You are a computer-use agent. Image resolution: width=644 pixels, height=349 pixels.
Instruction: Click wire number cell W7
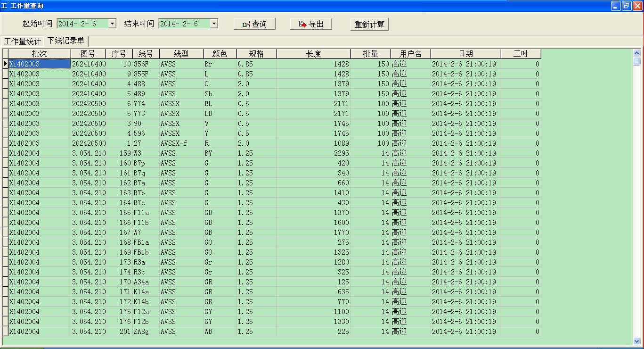click(146, 232)
